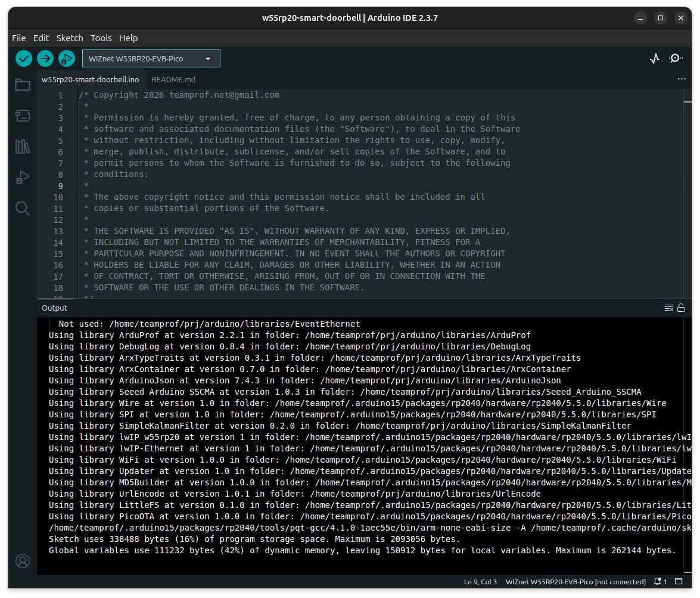
Task: Open the Sketchbook folder panel
Action: tap(22, 85)
